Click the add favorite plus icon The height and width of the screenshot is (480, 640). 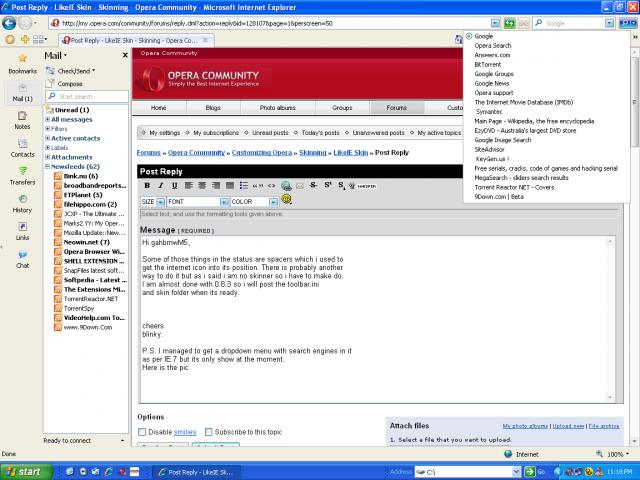[25, 39]
